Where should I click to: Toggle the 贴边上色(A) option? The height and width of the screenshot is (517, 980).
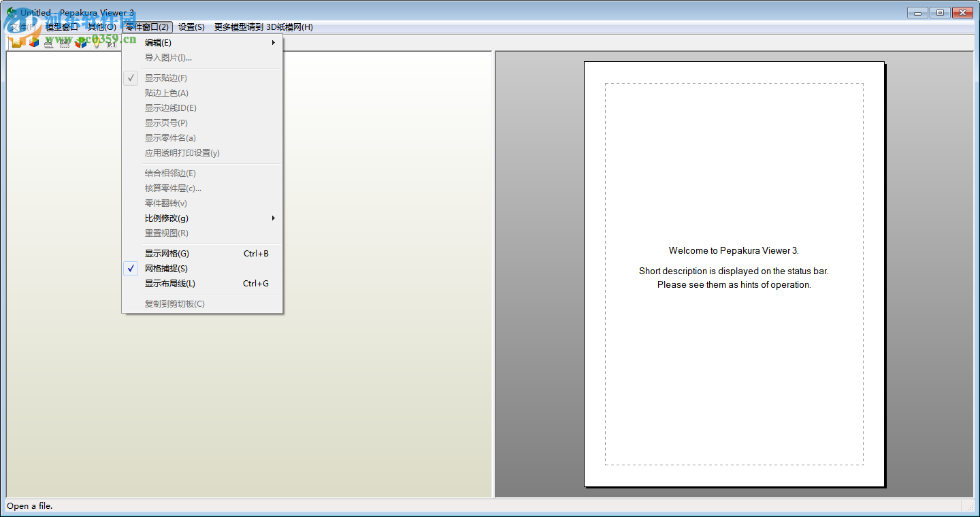click(x=202, y=93)
